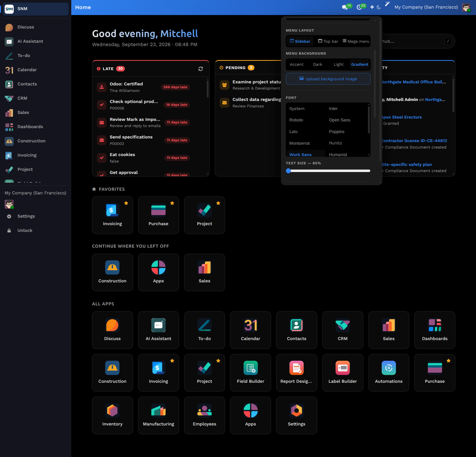Select the Sidebar menu layout
The height and width of the screenshot is (457, 476).
[x=300, y=41]
